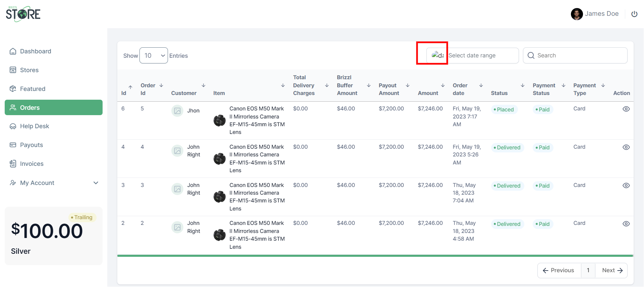Click the Previous pagination button
Viewport: 644px width, 287px height.
559,271
